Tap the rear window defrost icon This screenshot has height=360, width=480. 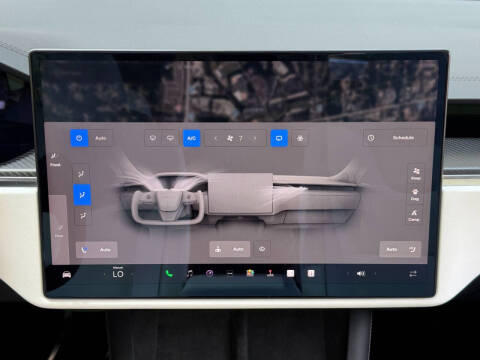(x=170, y=138)
